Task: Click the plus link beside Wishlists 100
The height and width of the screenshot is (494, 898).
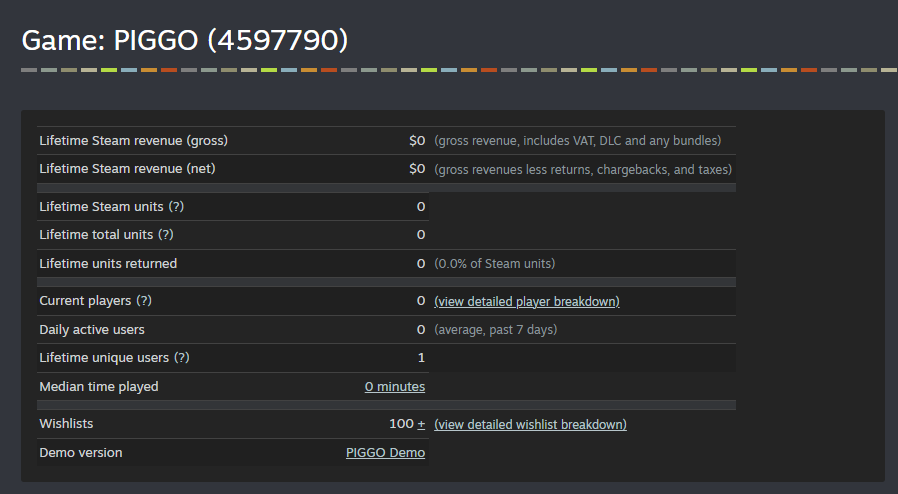Action: click(x=421, y=424)
